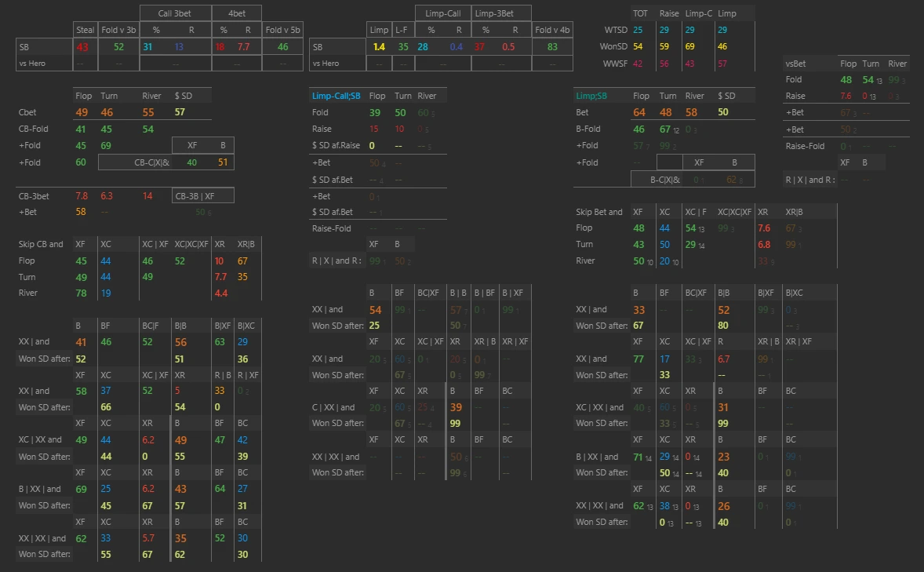Click the "4bet" column group header
Image resolution: width=924 pixels, height=572 pixels.
(x=237, y=13)
